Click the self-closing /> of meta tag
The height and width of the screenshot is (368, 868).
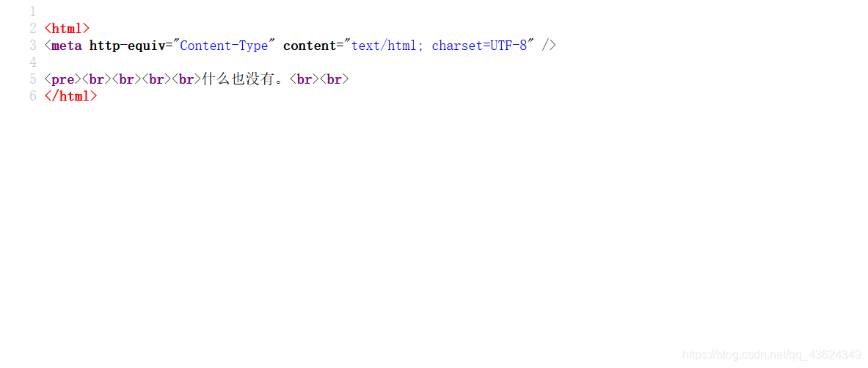point(549,46)
